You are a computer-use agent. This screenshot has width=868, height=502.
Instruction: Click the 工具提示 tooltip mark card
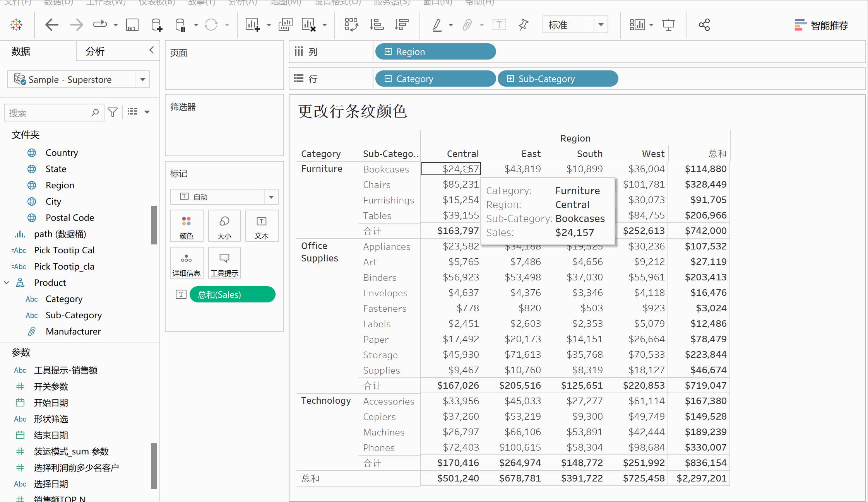pos(224,263)
